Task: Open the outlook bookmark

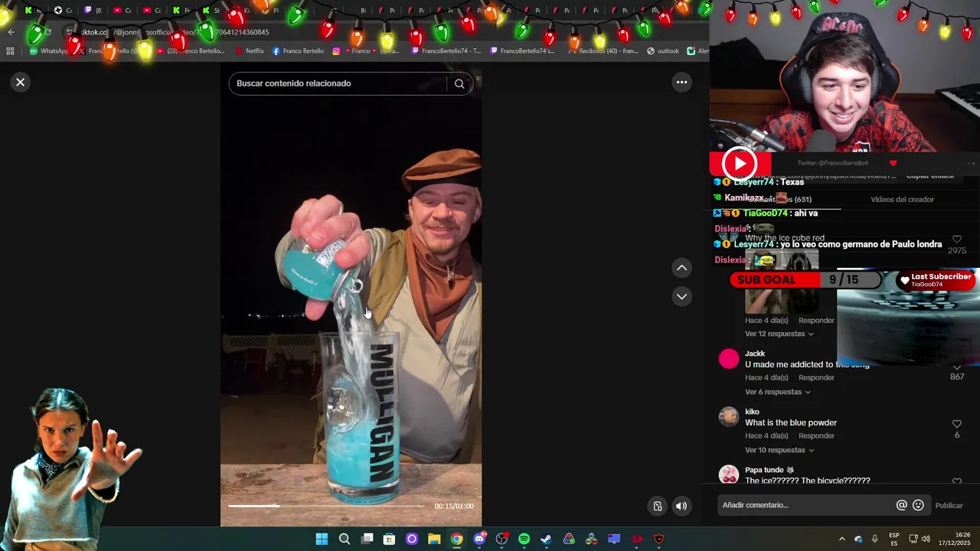Action: tap(662, 51)
